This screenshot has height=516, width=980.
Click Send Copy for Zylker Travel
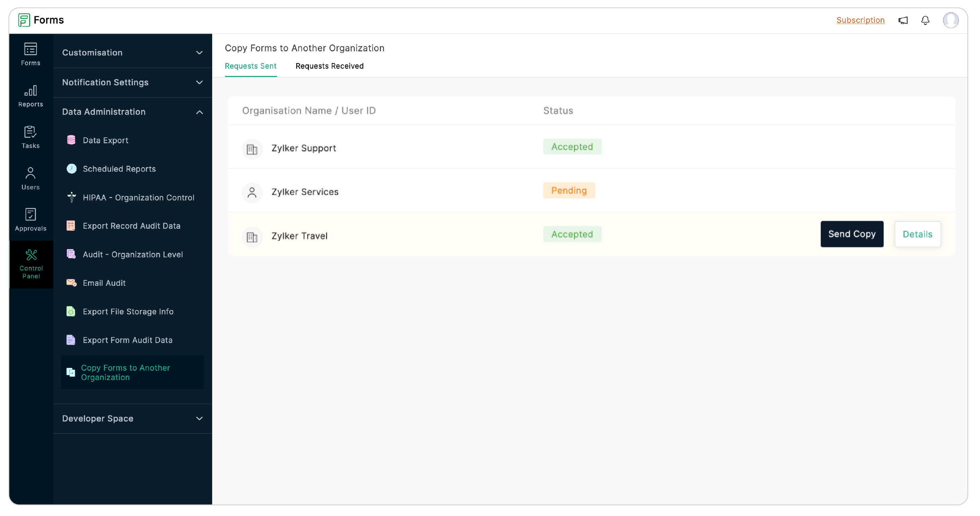pyautogui.click(x=852, y=234)
